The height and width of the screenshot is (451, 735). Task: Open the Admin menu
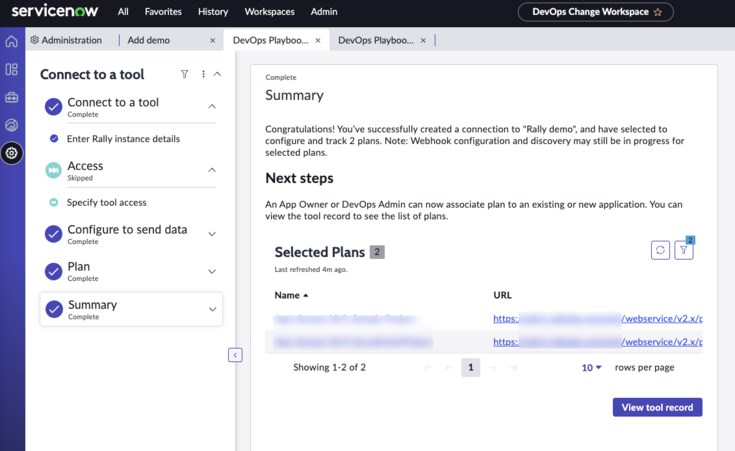tap(324, 12)
